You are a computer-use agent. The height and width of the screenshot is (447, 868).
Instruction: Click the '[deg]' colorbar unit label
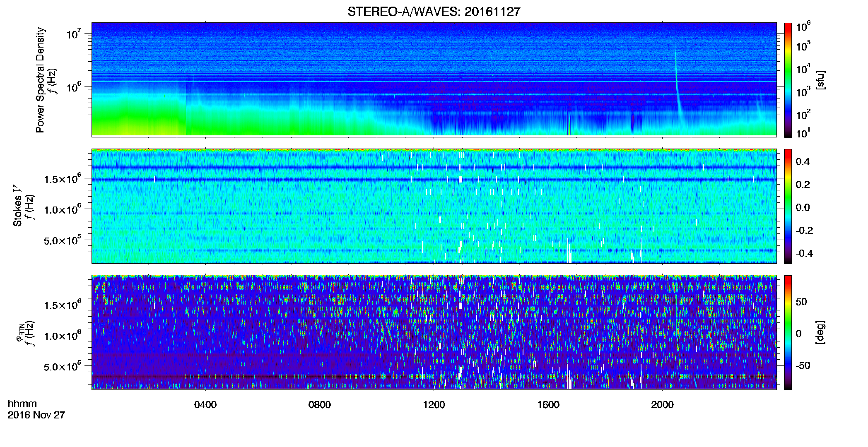[820, 332]
